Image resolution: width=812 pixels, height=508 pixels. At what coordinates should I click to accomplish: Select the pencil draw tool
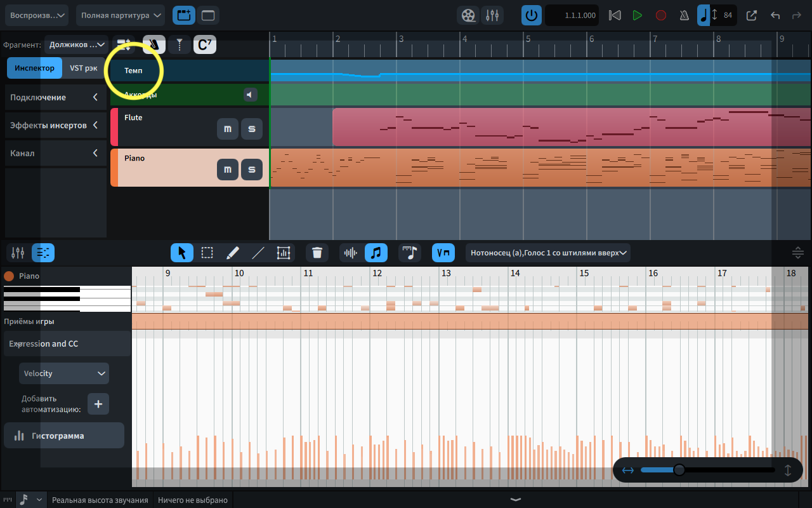[232, 253]
